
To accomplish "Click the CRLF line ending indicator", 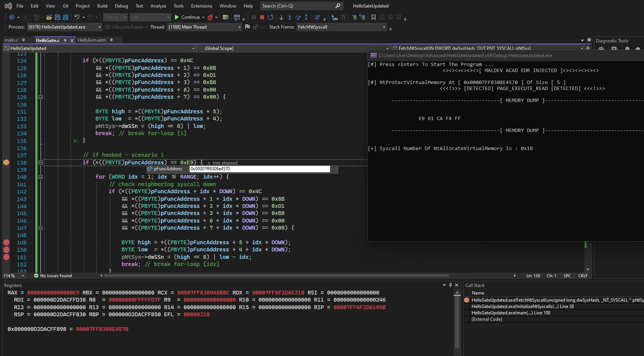I will (583, 276).
